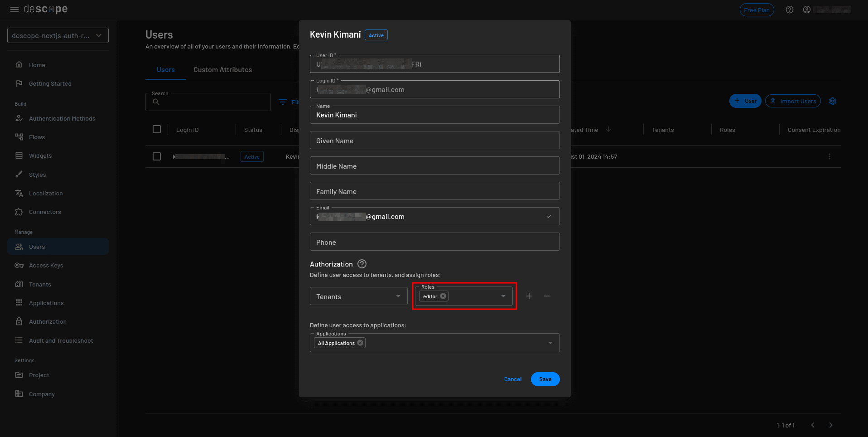Open the Connectors section icon
The width and height of the screenshot is (868, 437).
19,212
